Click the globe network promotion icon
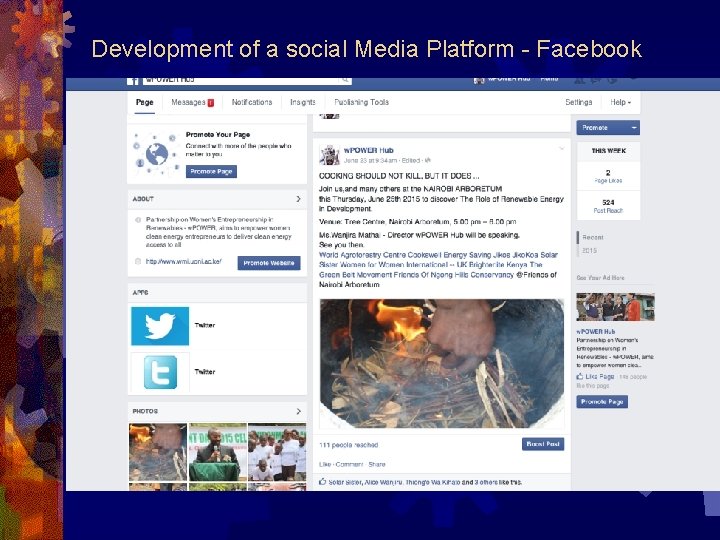Viewport: 720px width, 540px height. coord(156,154)
